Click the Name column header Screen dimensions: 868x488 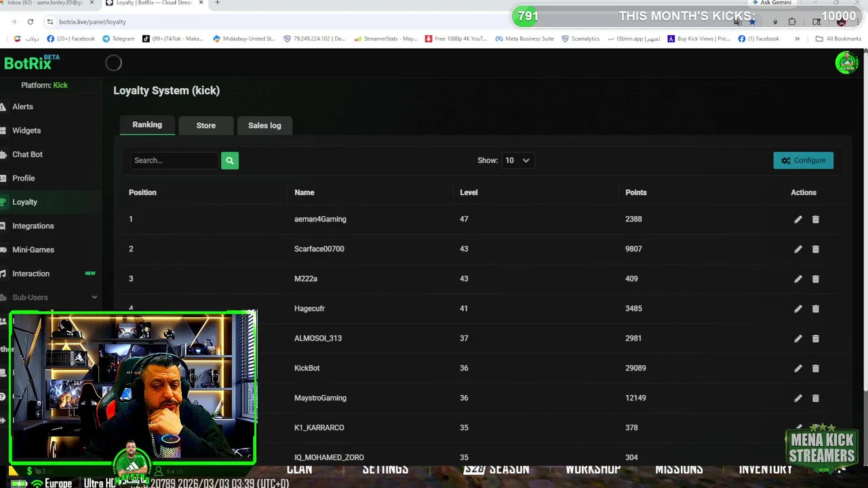click(304, 192)
